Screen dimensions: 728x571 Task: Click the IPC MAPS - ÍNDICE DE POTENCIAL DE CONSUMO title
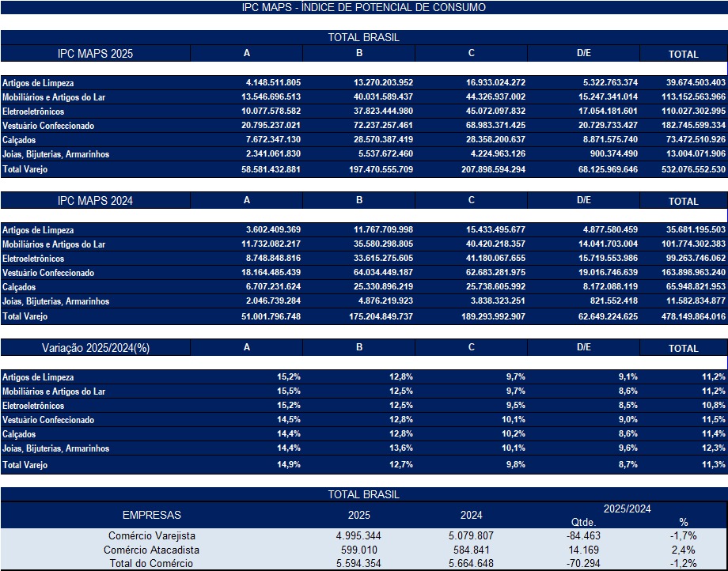(364, 7)
